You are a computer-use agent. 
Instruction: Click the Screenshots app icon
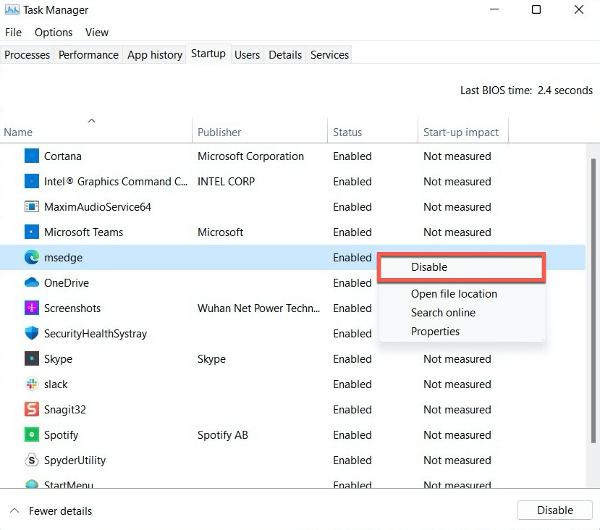[x=31, y=308]
